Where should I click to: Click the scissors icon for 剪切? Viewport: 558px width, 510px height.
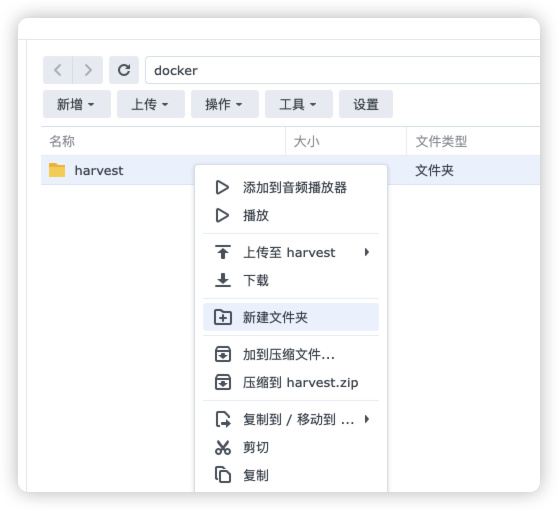(x=223, y=447)
